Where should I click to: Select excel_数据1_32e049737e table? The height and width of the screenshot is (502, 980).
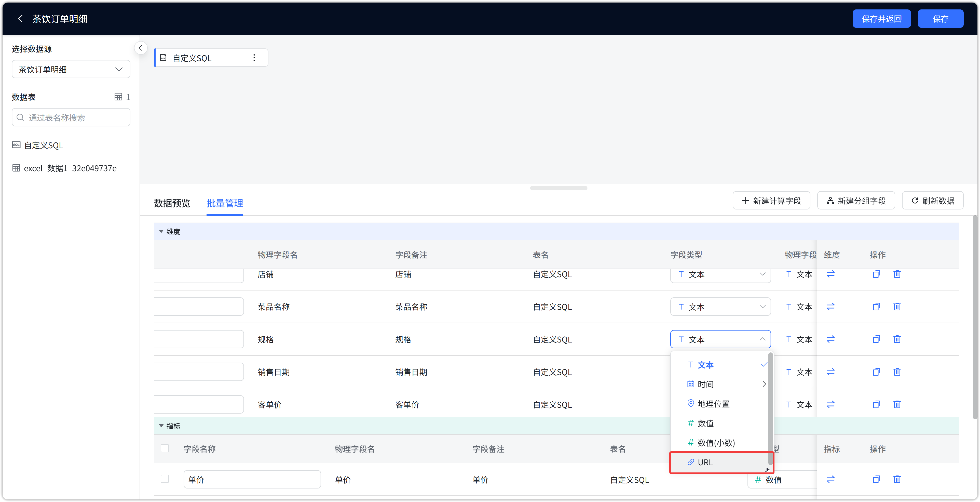pos(65,168)
